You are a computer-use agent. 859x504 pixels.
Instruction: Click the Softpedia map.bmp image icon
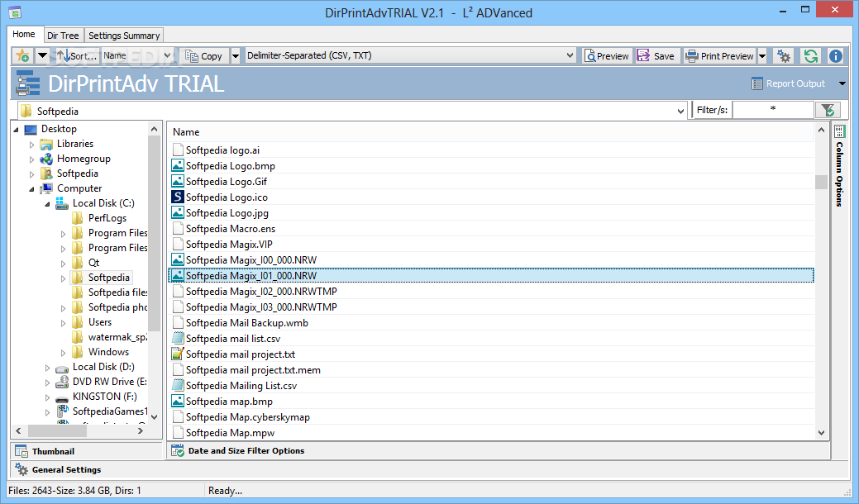[x=178, y=401]
